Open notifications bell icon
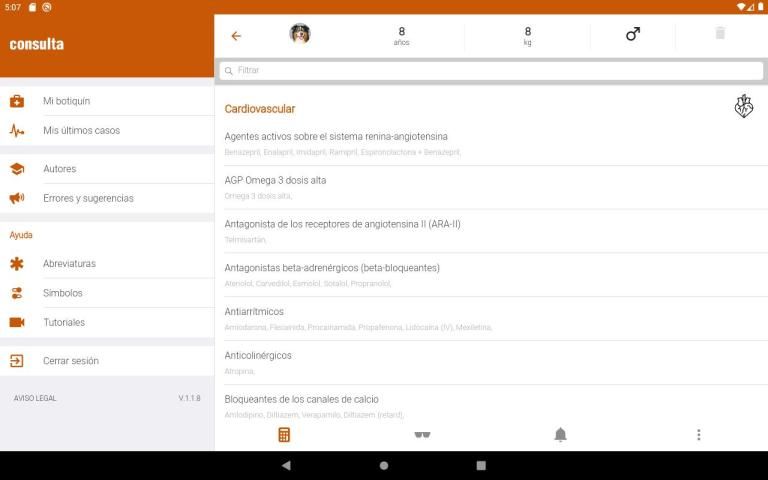The height and width of the screenshot is (480, 768). [560, 434]
